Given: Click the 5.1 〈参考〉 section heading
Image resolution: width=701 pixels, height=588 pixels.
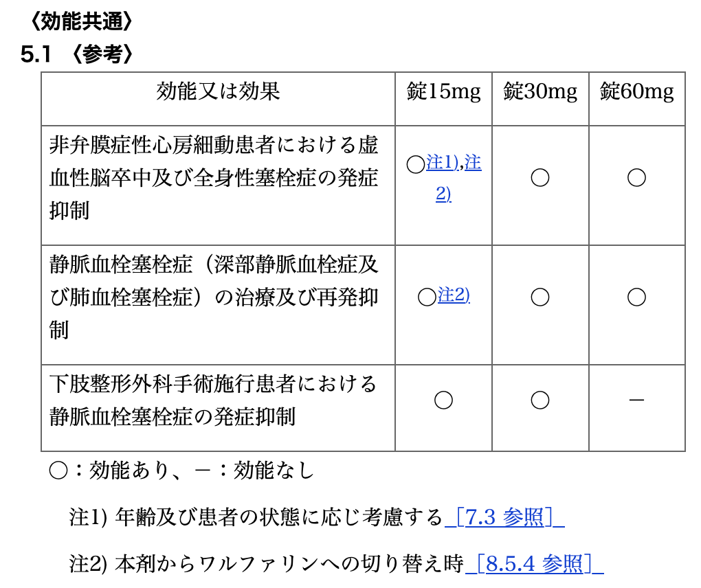Looking at the screenshot, I should [77, 55].
